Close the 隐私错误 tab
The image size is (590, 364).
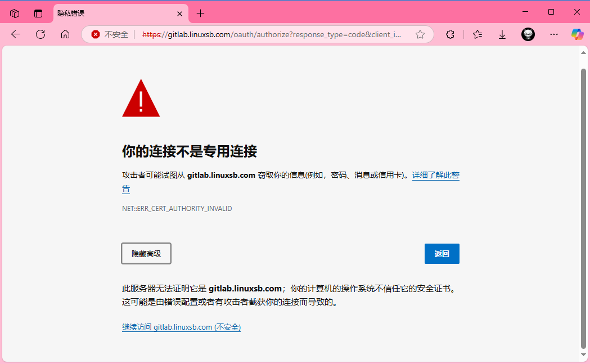pyautogui.click(x=179, y=14)
